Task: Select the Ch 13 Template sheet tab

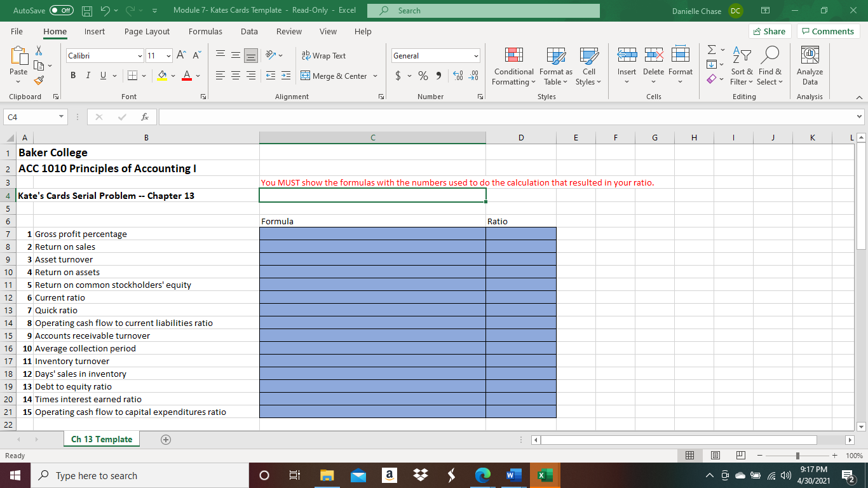Action: tap(102, 439)
